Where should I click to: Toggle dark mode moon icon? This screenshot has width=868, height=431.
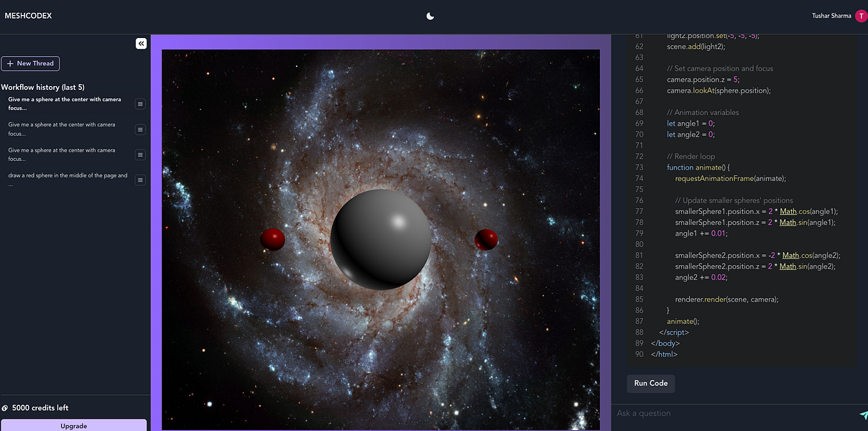tap(430, 16)
